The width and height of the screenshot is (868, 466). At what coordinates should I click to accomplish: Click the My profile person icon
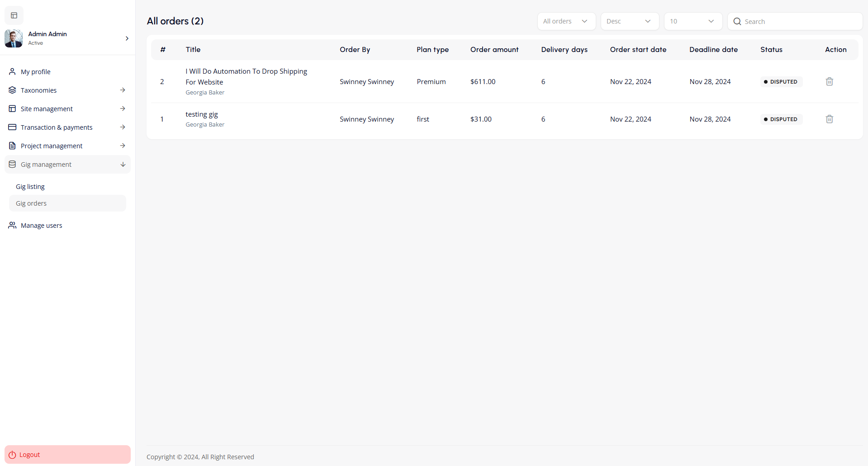point(12,72)
